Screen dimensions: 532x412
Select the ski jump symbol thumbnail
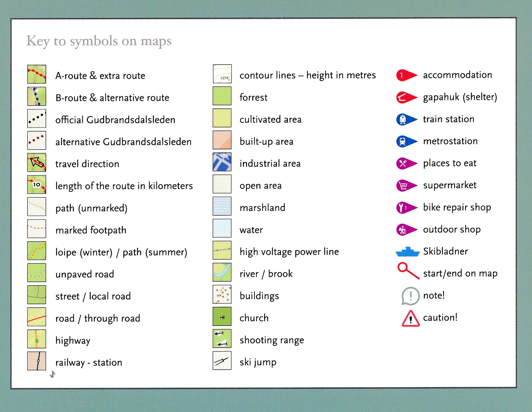222,361
